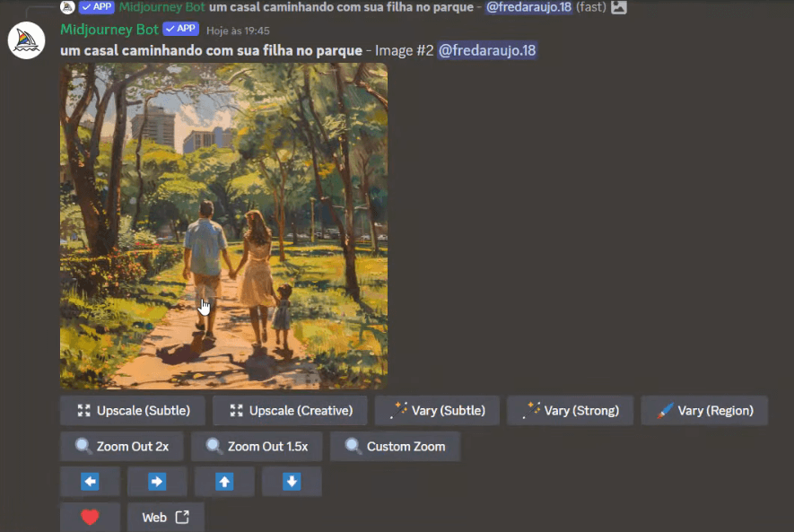Viewport: 794px width, 532px height.
Task: Click the pan left arrow button
Action: click(x=90, y=482)
